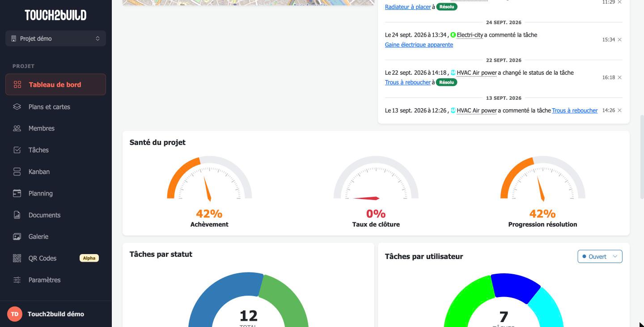Click the Plans et cartes layers icon
This screenshot has width=644, height=327.
click(x=17, y=106)
